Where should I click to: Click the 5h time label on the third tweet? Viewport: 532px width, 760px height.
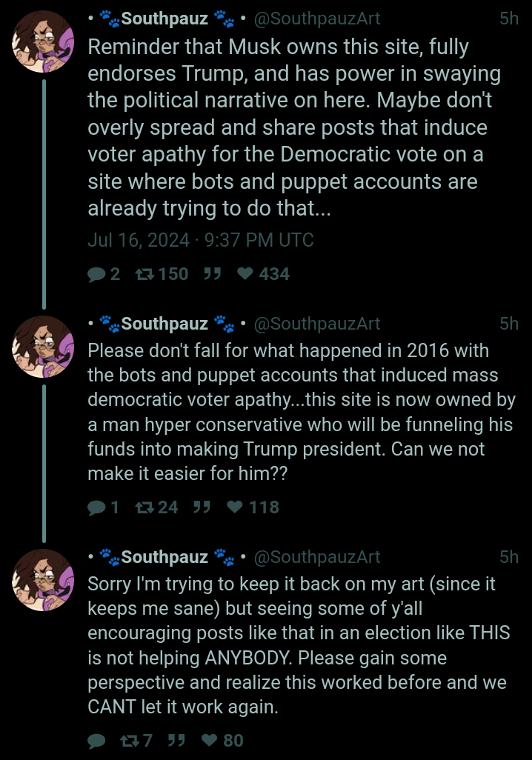[509, 557]
